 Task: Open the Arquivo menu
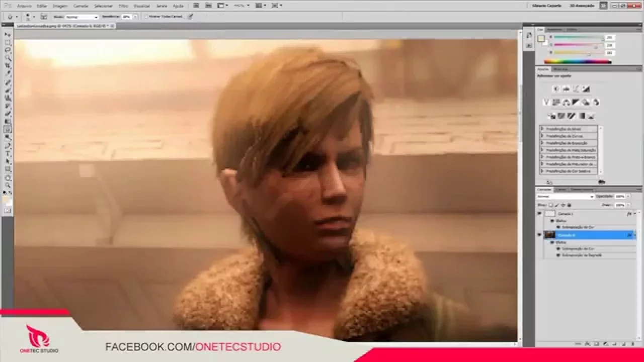coord(24,6)
